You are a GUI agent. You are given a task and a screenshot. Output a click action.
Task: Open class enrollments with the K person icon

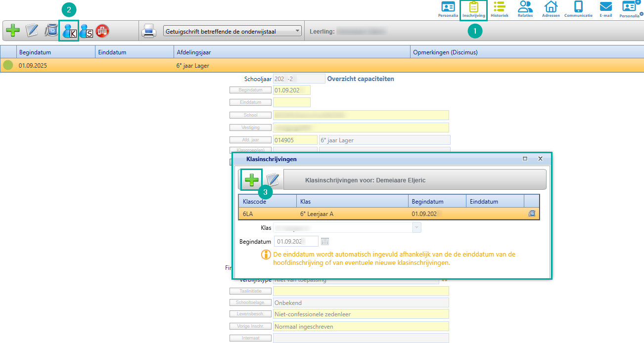point(69,31)
